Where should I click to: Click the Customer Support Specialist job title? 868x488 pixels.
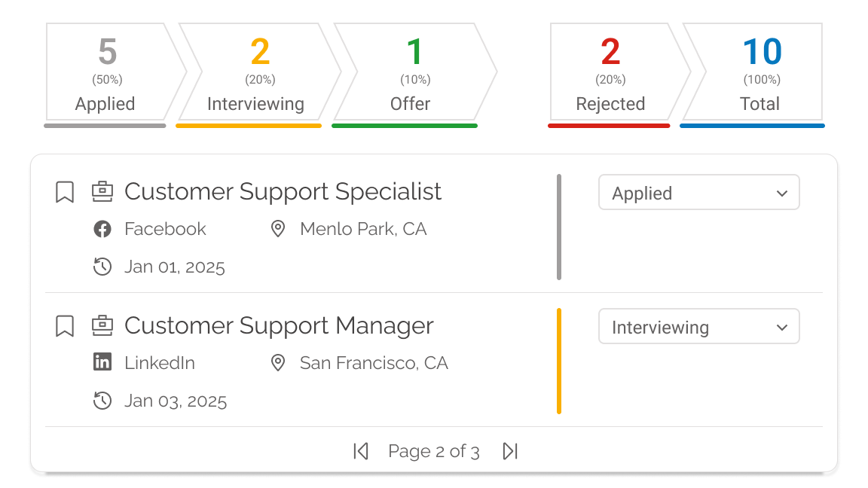pos(283,192)
